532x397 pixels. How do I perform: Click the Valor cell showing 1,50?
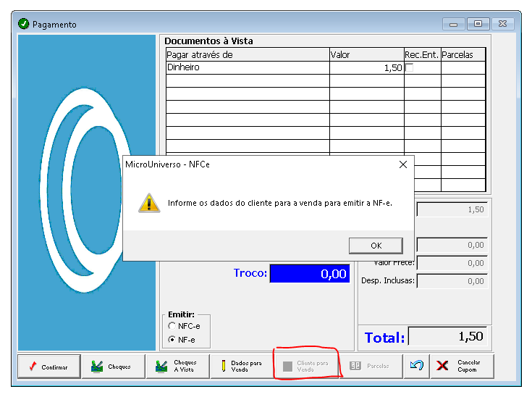click(367, 67)
